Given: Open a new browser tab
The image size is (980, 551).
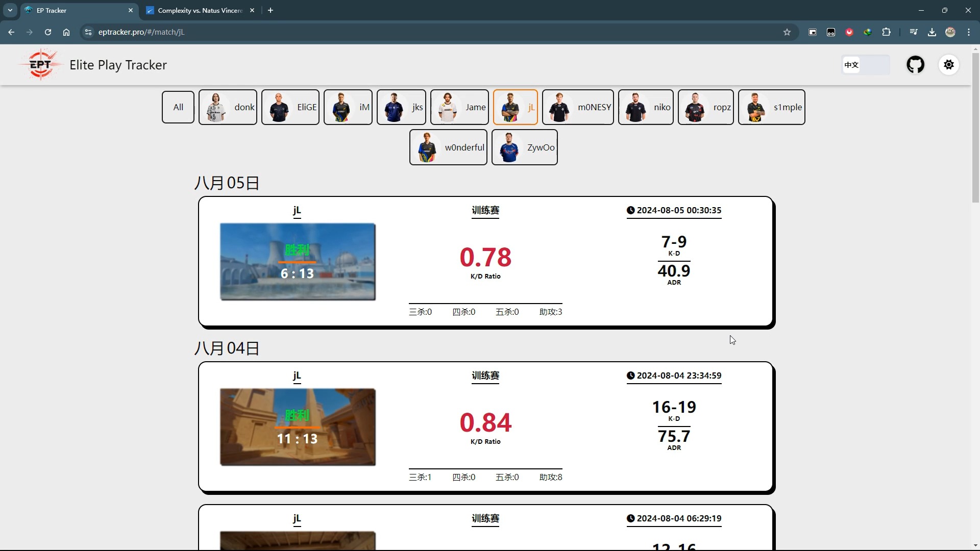Looking at the screenshot, I should tap(271, 10).
